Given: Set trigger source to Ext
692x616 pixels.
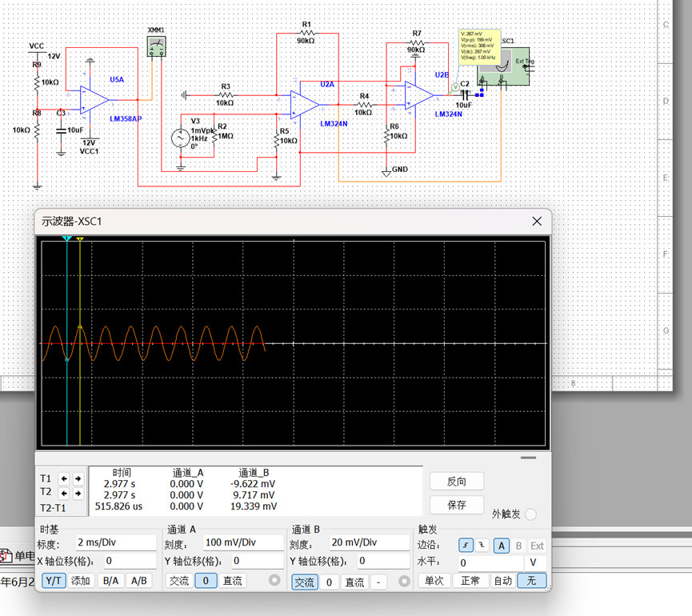Looking at the screenshot, I should 537,546.
